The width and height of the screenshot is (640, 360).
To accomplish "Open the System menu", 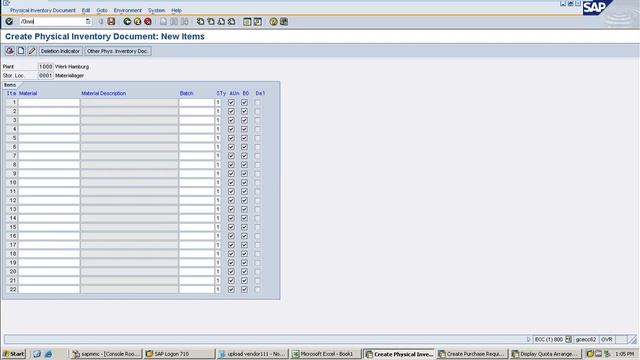I will (x=156, y=10).
